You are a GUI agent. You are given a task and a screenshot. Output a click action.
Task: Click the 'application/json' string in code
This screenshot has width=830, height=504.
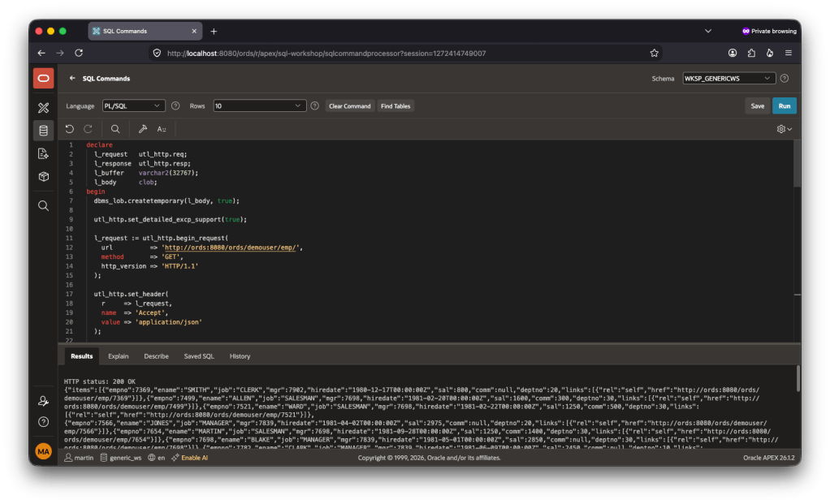[169, 322]
